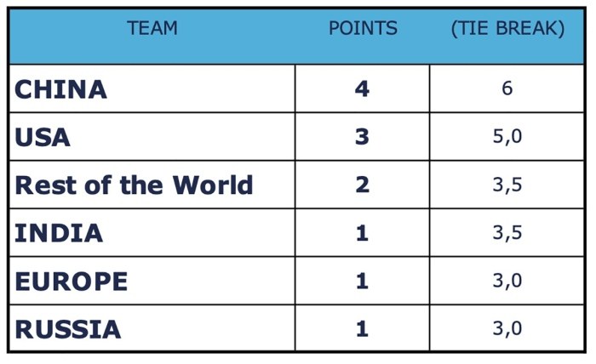Click Russia's points value 1

coord(363,328)
